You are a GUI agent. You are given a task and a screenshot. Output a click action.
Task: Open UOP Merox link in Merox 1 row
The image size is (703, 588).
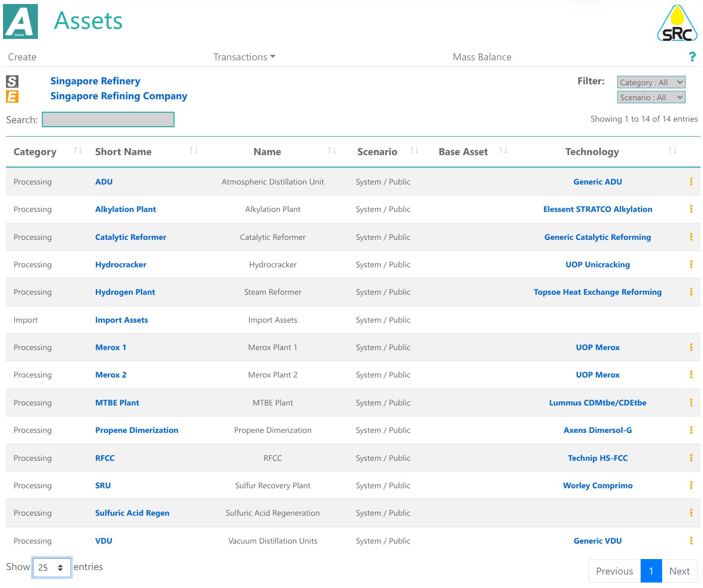point(598,347)
